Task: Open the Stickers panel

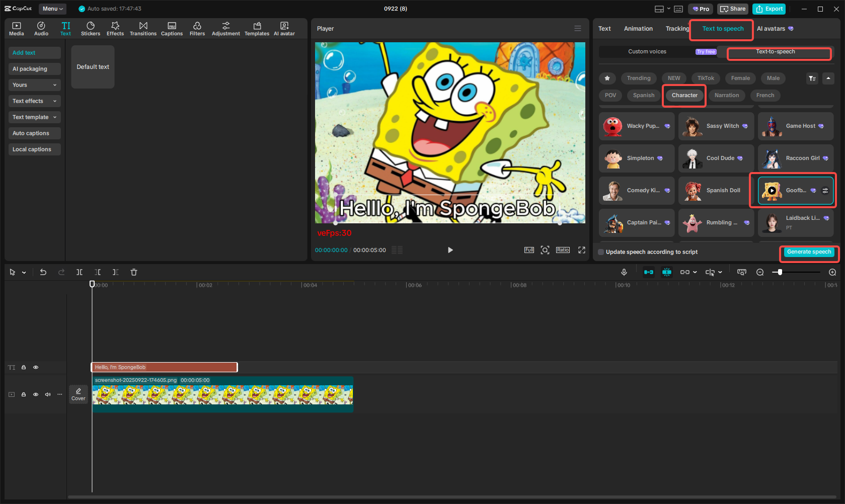Action: (91, 29)
